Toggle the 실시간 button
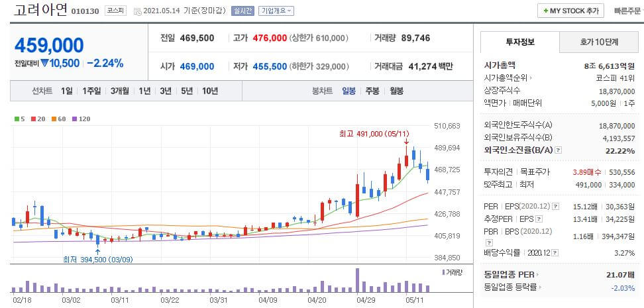Screen dimensions: 644x308 pos(243,11)
